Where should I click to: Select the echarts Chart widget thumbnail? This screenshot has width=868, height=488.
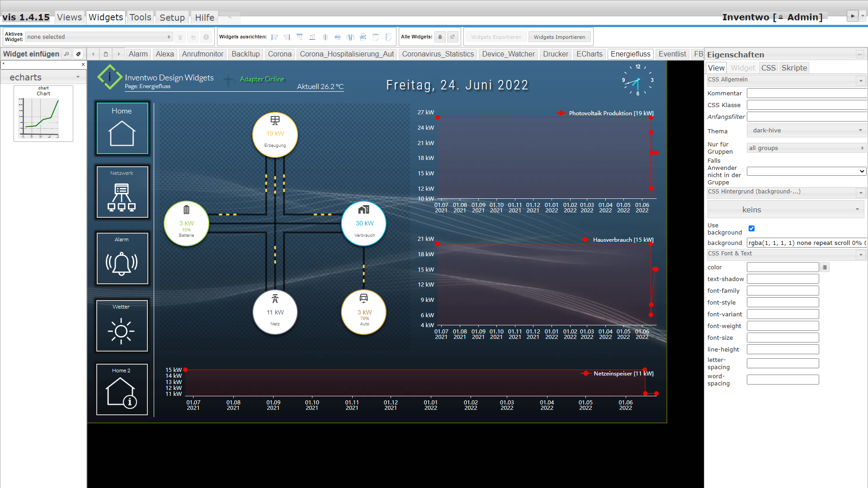coord(43,113)
